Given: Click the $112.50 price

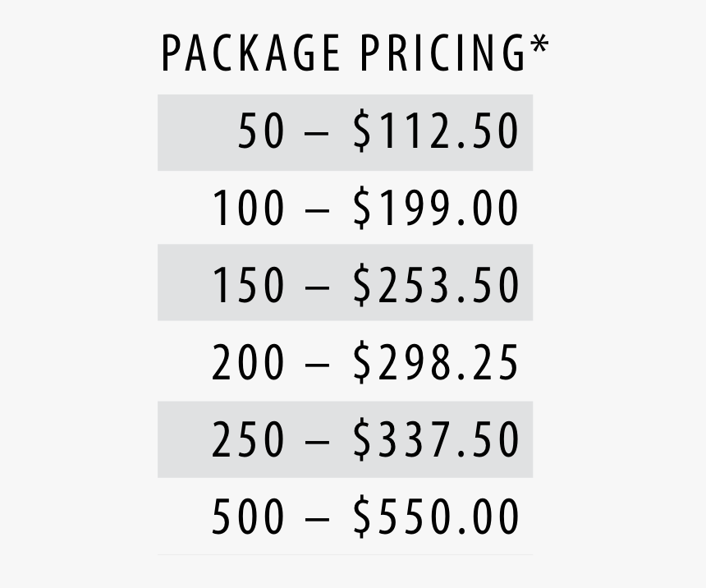Looking at the screenshot, I should (x=436, y=132).
